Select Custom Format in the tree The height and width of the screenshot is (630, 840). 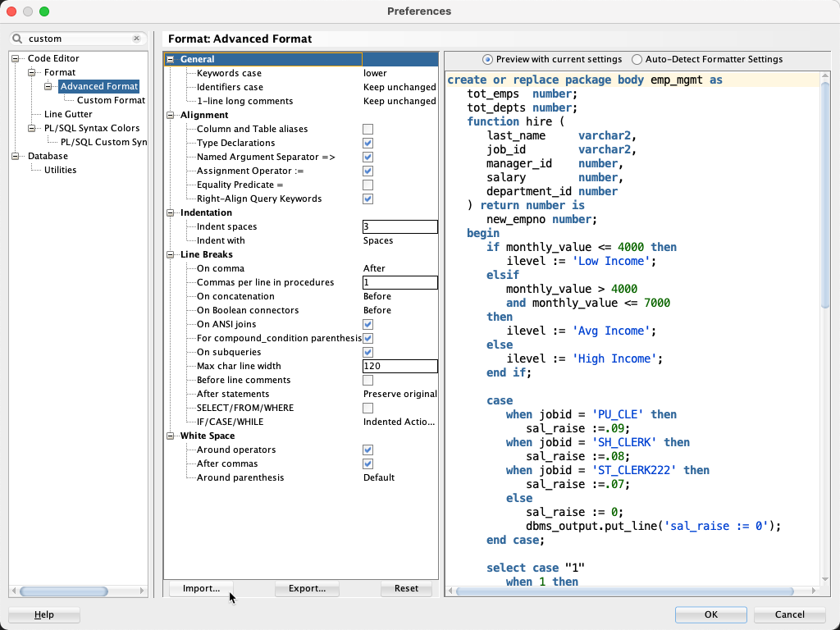pos(111,100)
